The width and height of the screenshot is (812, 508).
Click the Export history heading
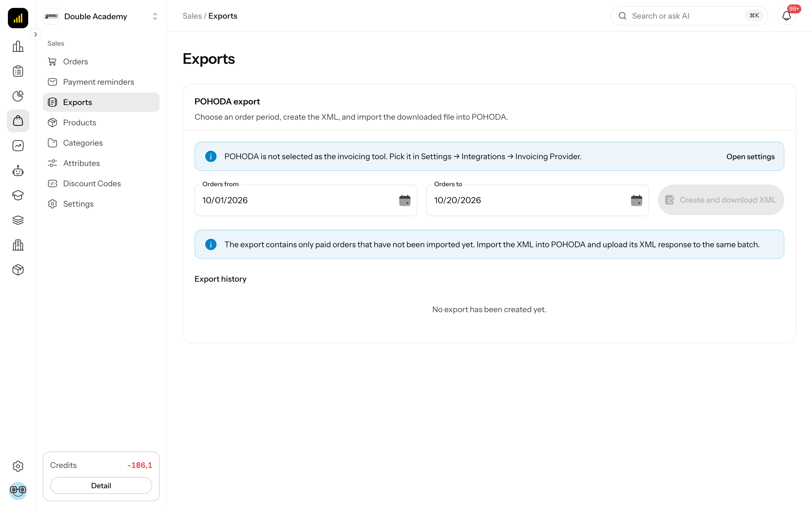220,279
